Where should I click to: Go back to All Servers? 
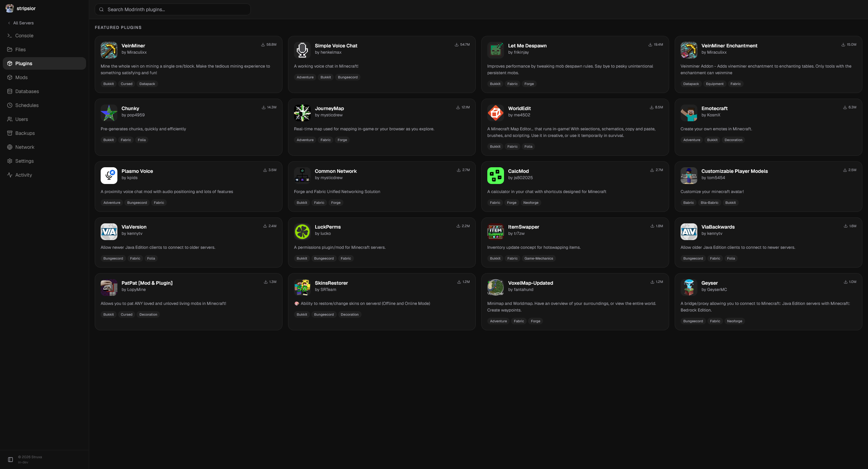tap(21, 23)
